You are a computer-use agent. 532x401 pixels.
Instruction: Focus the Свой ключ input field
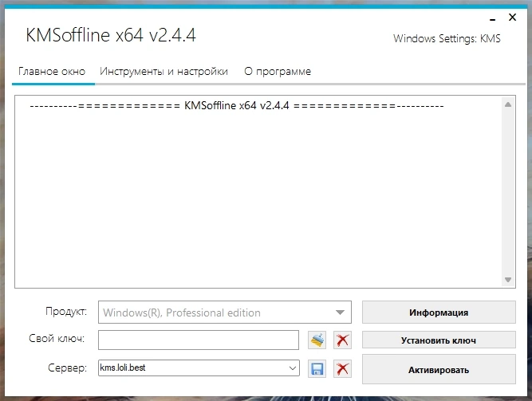click(x=199, y=340)
